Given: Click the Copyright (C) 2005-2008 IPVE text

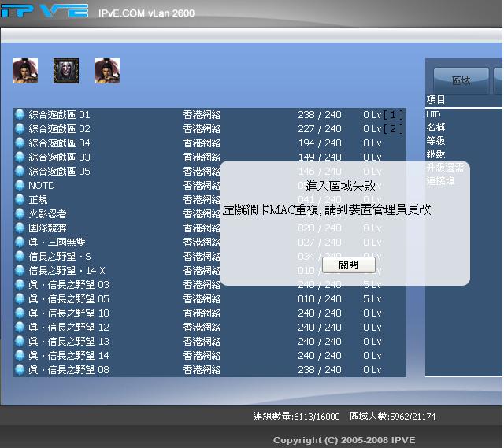Looking at the screenshot, I should [344, 440].
